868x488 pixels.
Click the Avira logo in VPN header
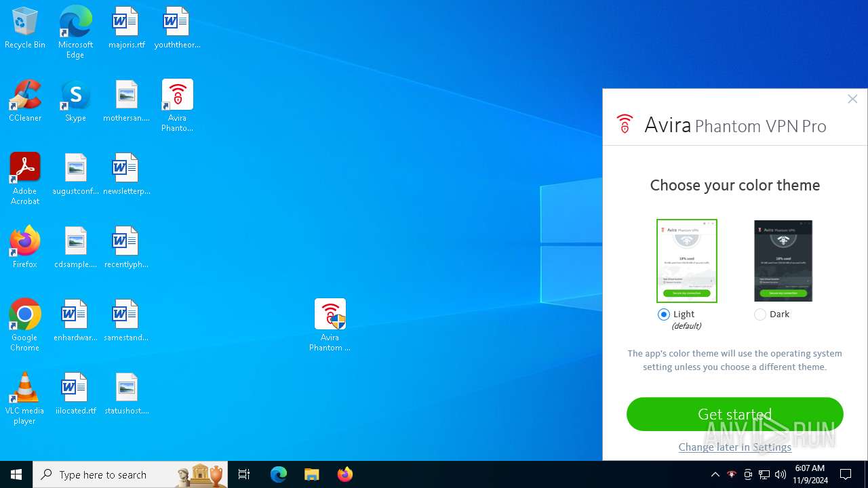(x=625, y=124)
